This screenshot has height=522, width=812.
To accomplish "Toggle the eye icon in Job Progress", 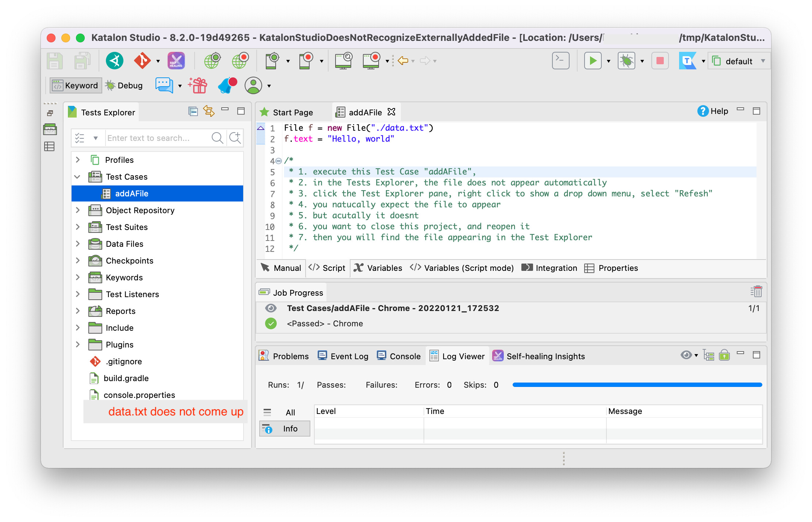I will click(271, 308).
